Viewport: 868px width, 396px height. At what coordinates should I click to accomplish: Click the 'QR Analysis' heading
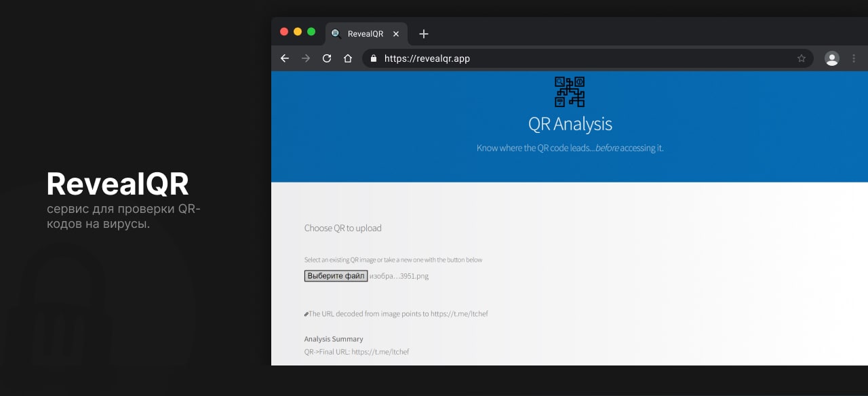[570, 124]
